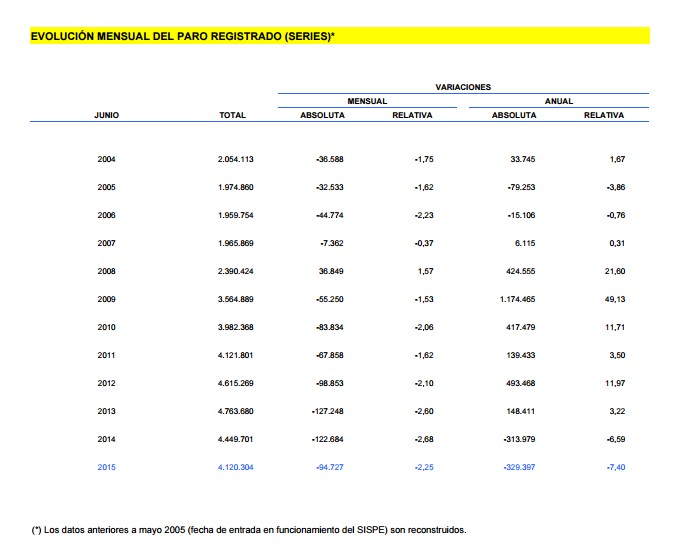Click the footnote about SISPE data
This screenshot has height=552, width=673.
click(x=250, y=530)
